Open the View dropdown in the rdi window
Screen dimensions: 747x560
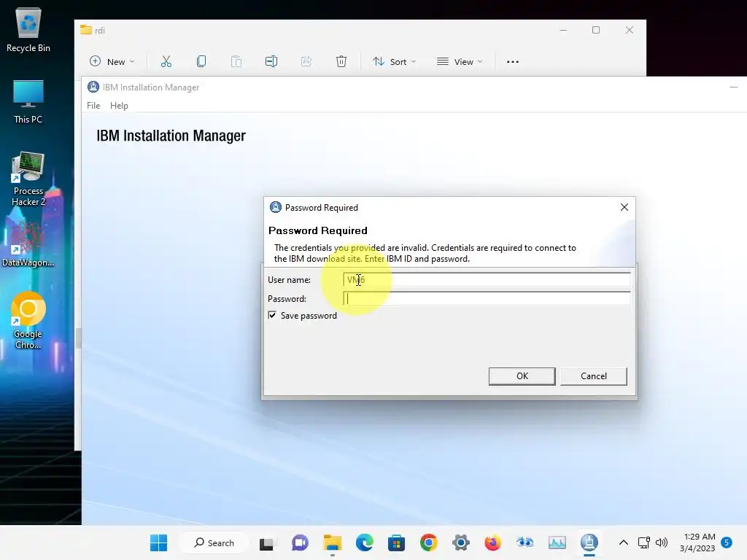[x=460, y=61]
